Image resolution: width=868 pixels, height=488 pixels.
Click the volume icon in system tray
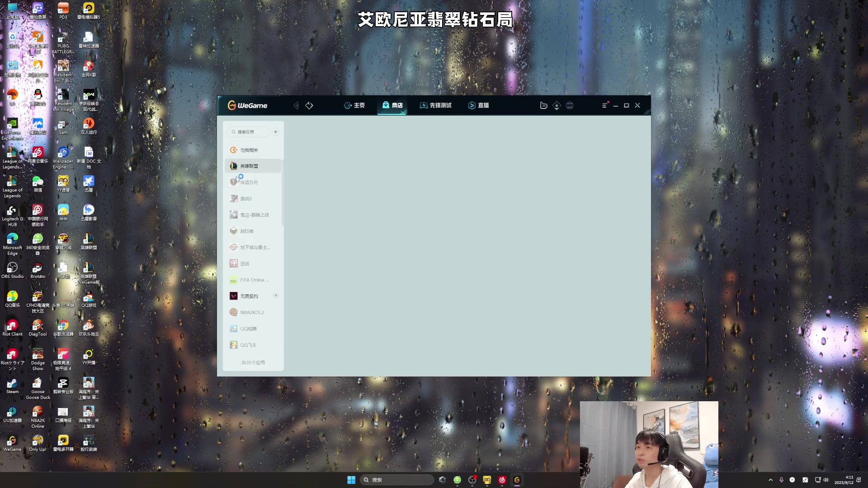826,480
